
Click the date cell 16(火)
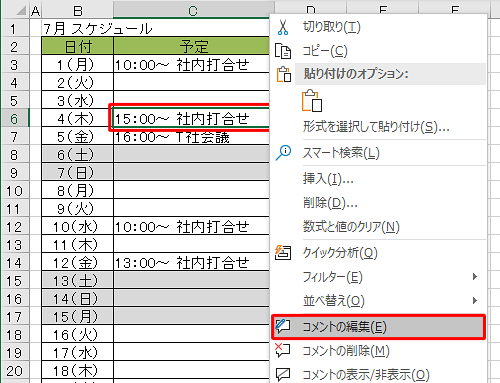coord(78,334)
